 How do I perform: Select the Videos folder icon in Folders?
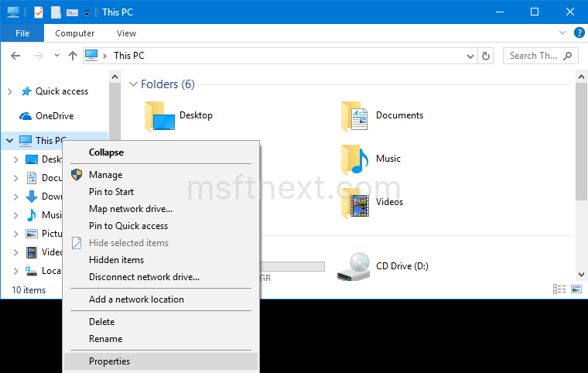354,203
